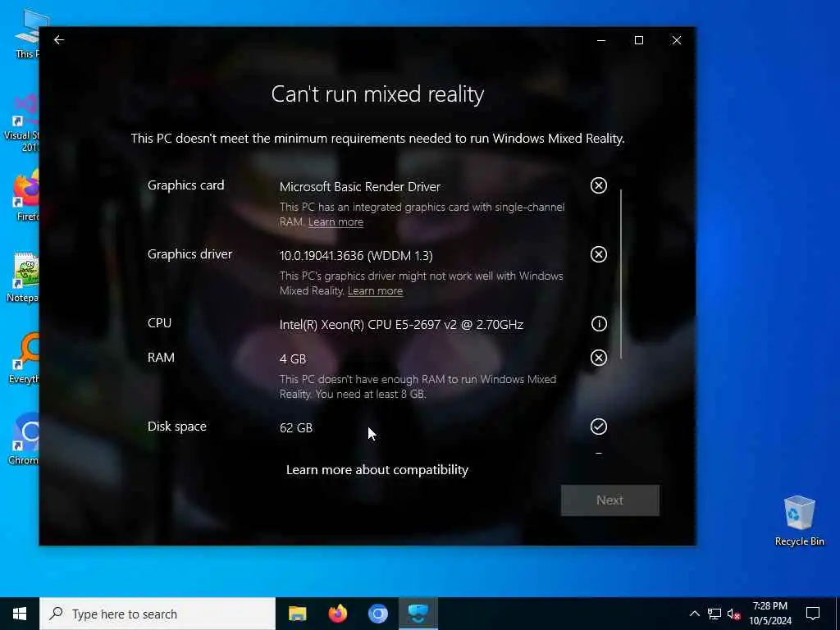Open the Windows Start menu
840x630 pixels.
(x=20, y=614)
